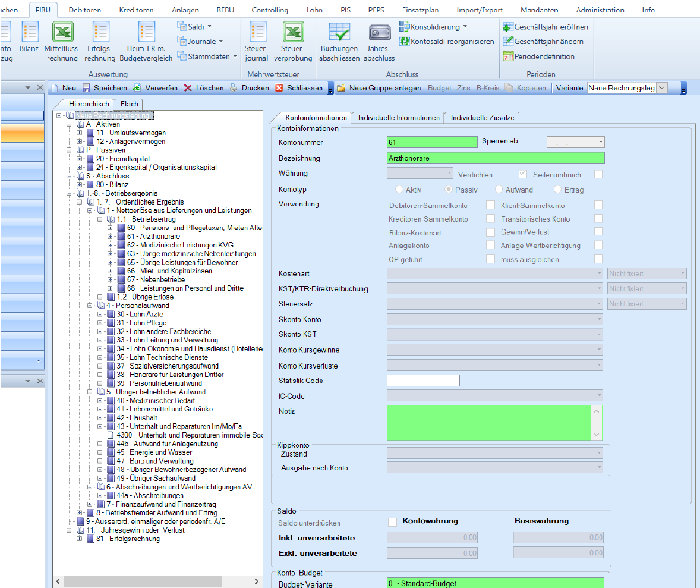The width and height of the screenshot is (700, 588).
Task: Click the Buchungen abschliessen icon
Action: [339, 32]
